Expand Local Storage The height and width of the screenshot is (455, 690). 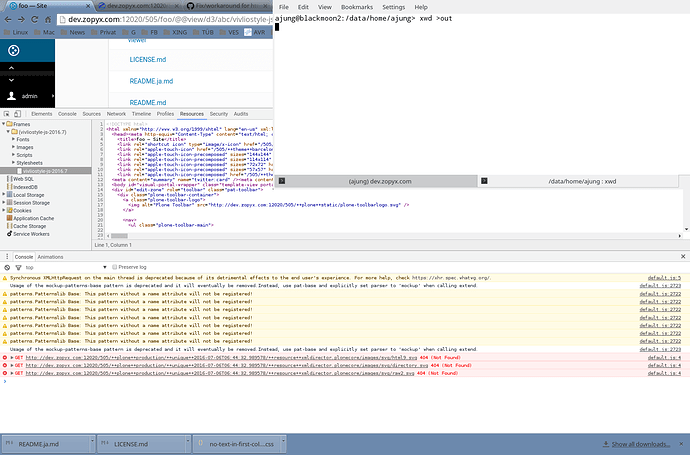(4, 194)
